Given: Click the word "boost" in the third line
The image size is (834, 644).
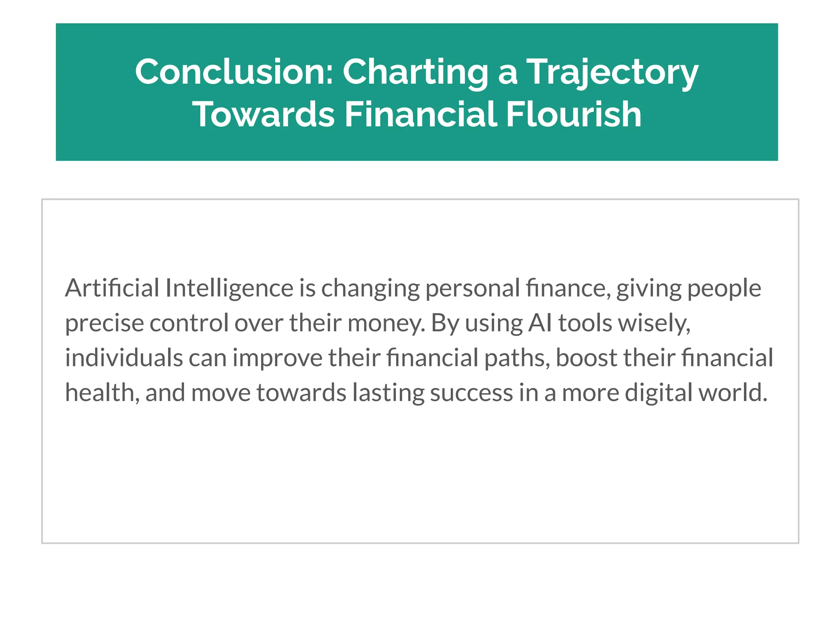Looking at the screenshot, I should coord(587,358).
